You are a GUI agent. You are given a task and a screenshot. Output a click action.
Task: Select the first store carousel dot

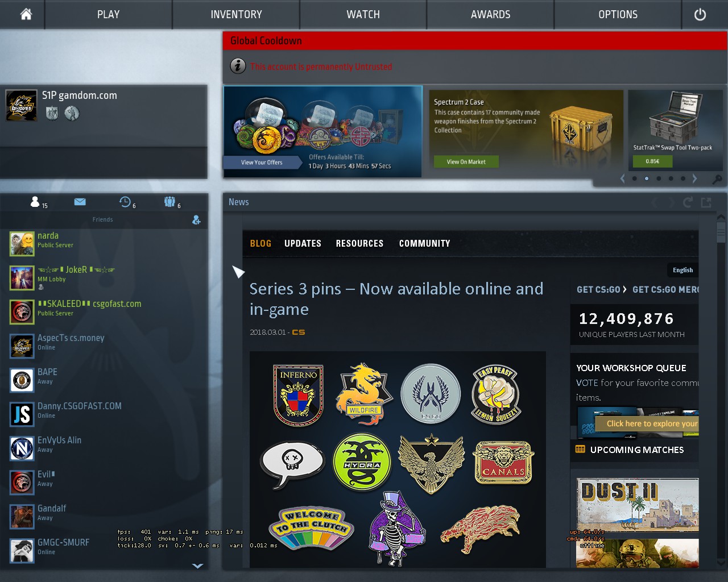(635, 178)
